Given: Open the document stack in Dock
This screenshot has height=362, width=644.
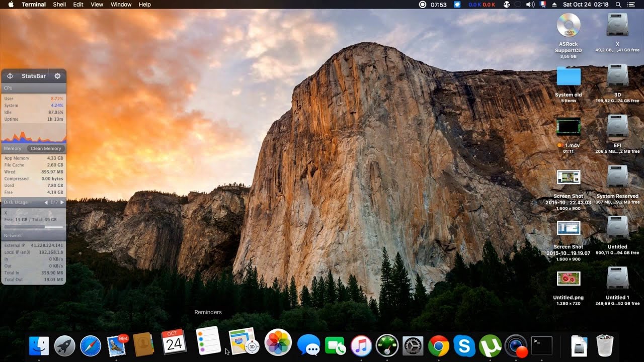Looking at the screenshot, I should 580,345.
